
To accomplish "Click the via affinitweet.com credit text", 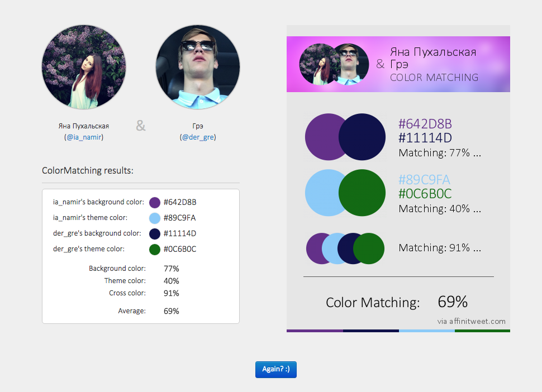I will pos(472,321).
